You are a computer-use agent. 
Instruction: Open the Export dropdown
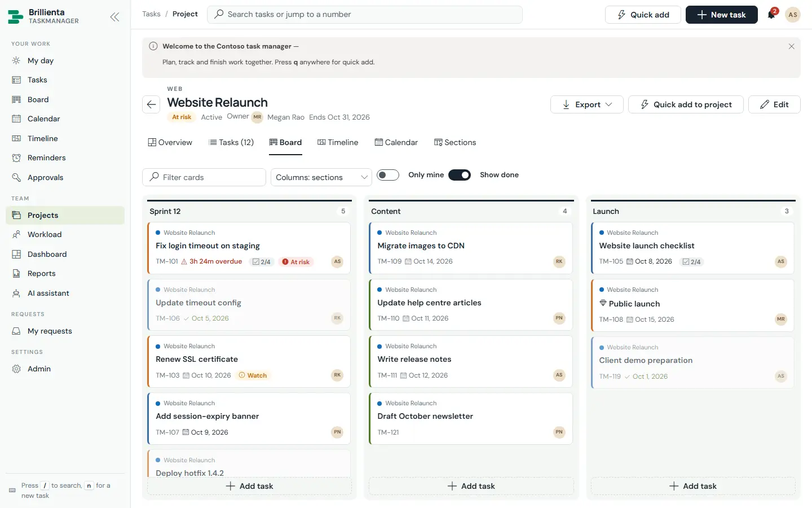[587, 104]
